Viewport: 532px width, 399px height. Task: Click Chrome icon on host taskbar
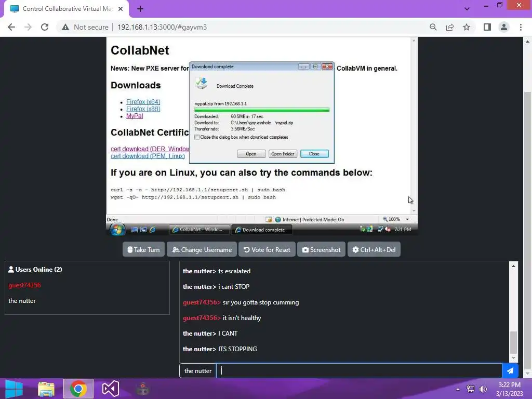tap(78, 389)
